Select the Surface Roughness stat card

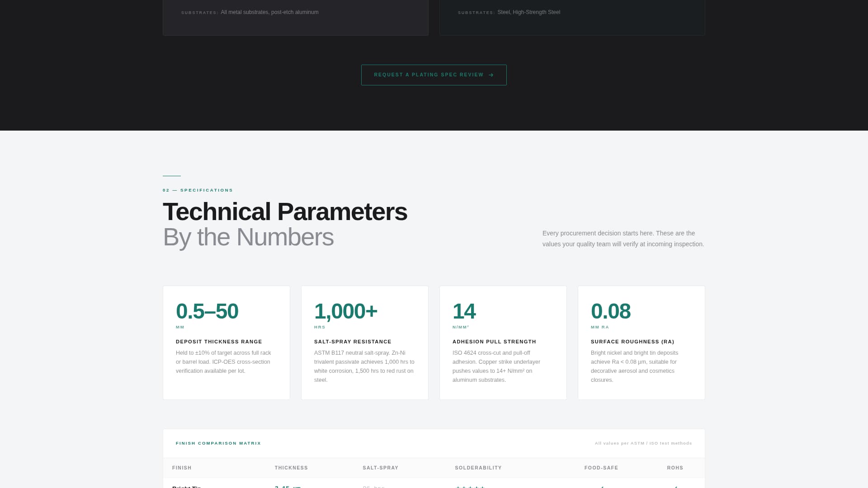[x=641, y=343]
